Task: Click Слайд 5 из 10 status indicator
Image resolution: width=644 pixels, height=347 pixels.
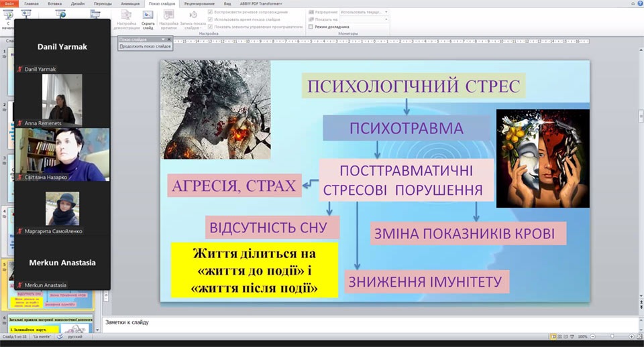Action: pos(14,337)
